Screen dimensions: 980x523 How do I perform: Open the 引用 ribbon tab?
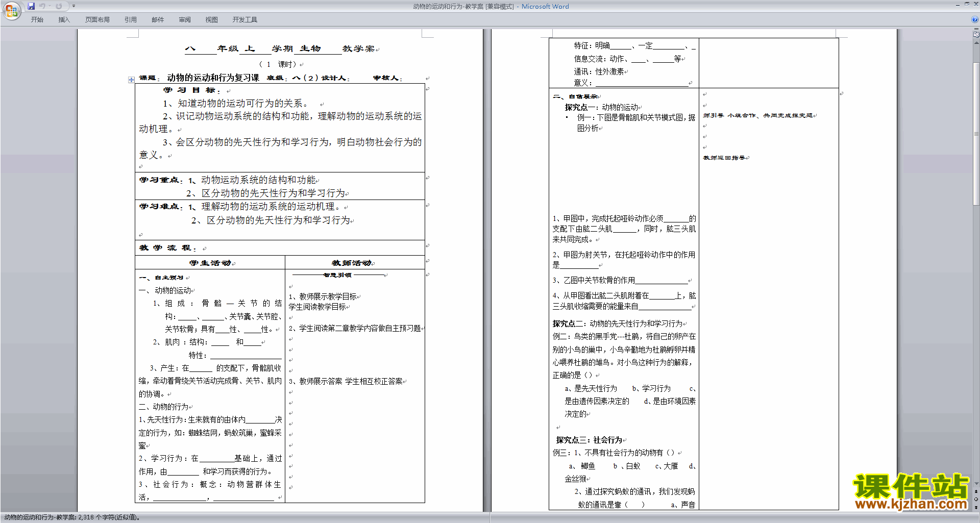click(131, 19)
